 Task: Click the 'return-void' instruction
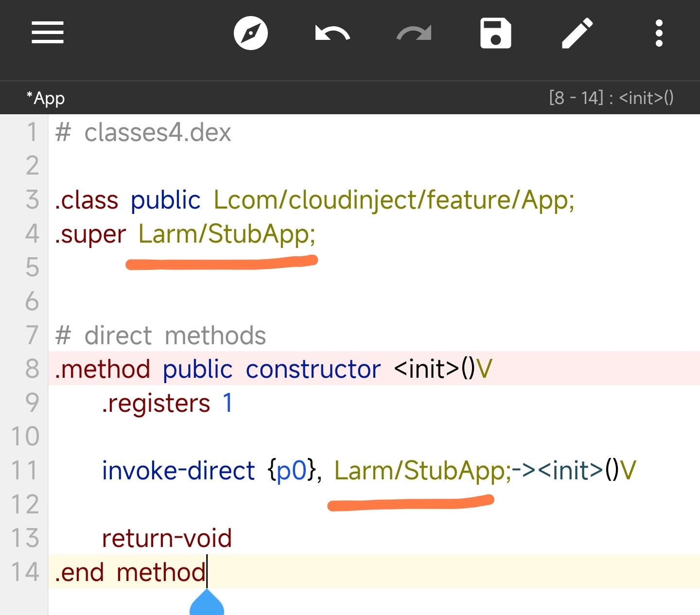(x=167, y=538)
